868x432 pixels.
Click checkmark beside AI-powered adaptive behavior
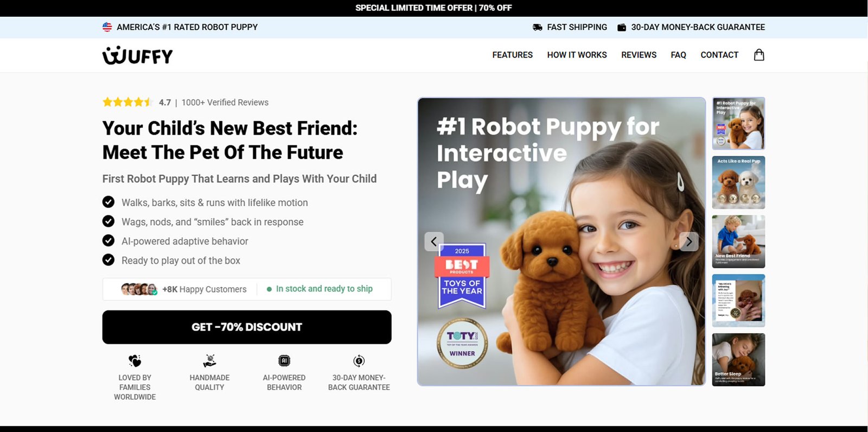108,240
